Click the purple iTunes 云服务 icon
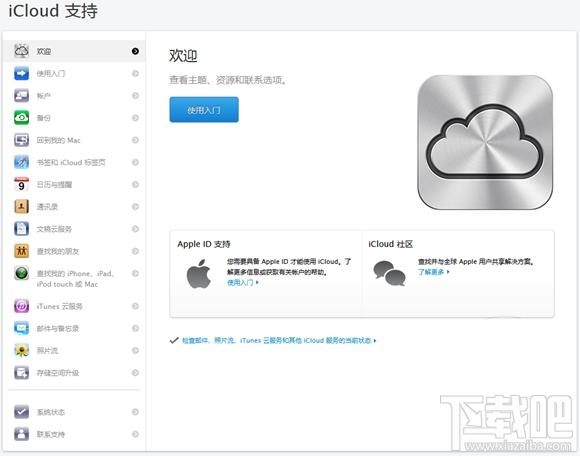The width and height of the screenshot is (580, 456). [21, 306]
